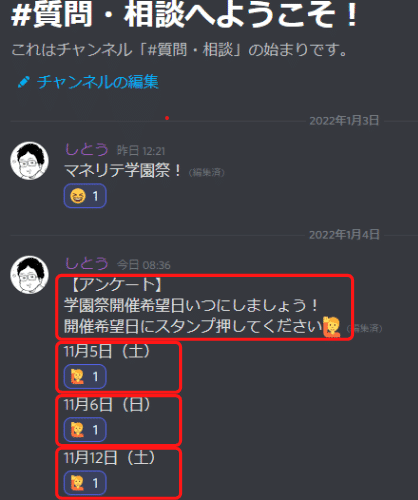418x500 pixels.
Task: Toggle the reaction under 11月6日（日）
Action: point(85,430)
